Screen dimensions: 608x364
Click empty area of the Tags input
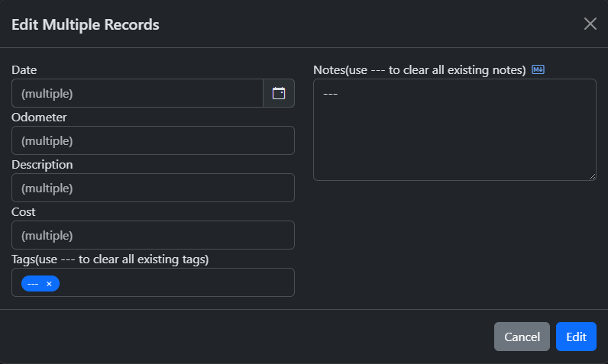176,282
